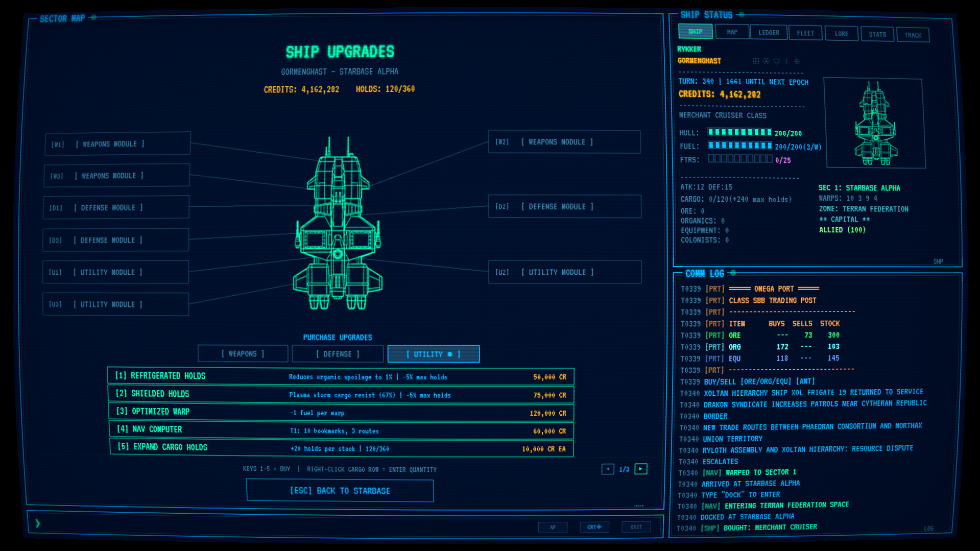Screen dimensions: 980x551
Task: Open the W1 weapons module slot
Action: pyautogui.click(x=118, y=144)
